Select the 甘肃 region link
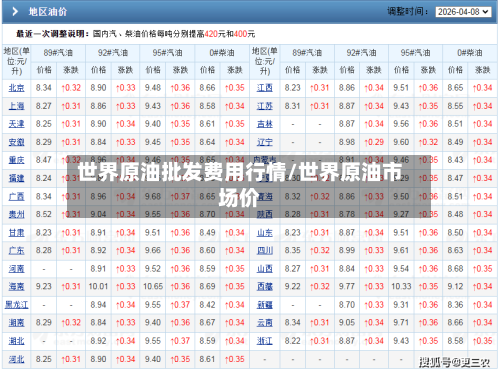This screenshot has height=373, width=500. coord(16,233)
